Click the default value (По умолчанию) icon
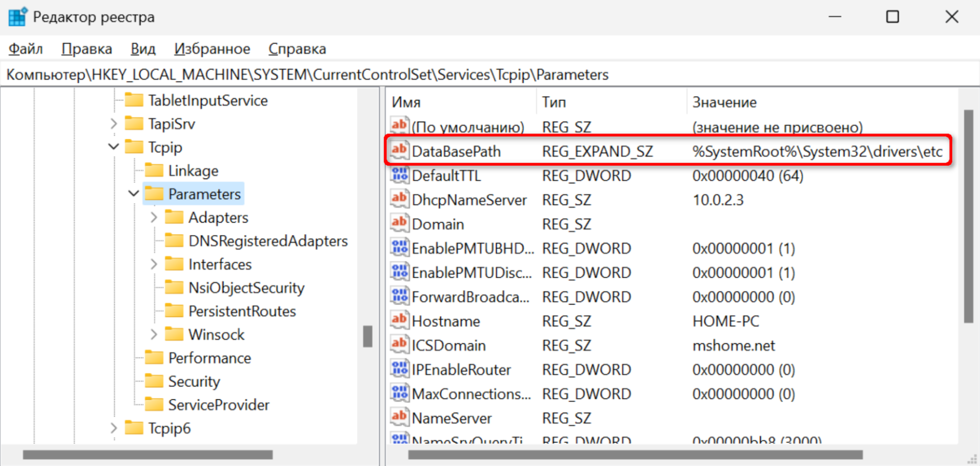Viewport: 980px width, 466px height. pyautogui.click(x=400, y=126)
